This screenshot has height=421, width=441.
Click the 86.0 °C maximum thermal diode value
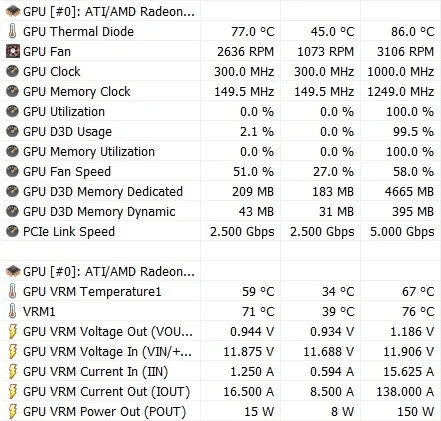[413, 31]
